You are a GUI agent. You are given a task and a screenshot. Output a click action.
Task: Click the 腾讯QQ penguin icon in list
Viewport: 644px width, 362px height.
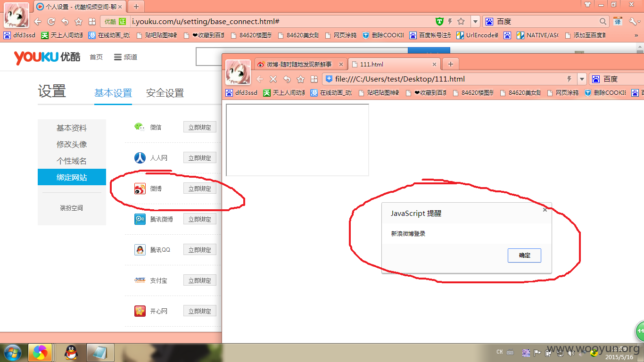pos(140,250)
